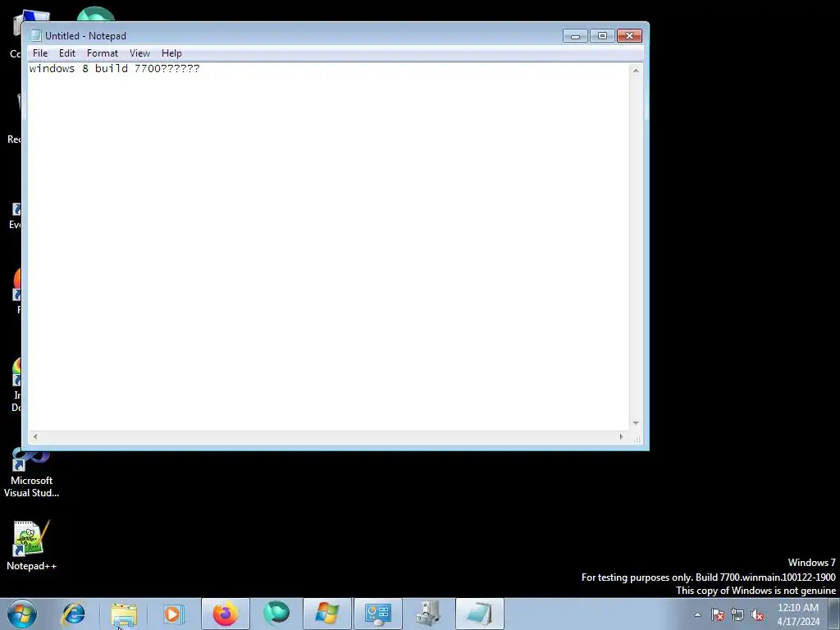Open Windows Media Player taskbar icon
This screenshot has height=630, width=840.
pyautogui.click(x=173, y=614)
